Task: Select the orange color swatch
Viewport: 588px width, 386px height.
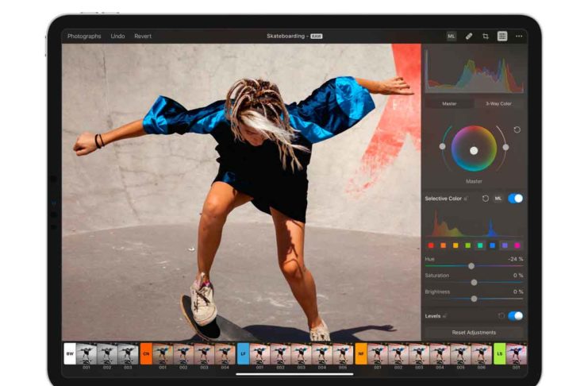Action: 444,245
